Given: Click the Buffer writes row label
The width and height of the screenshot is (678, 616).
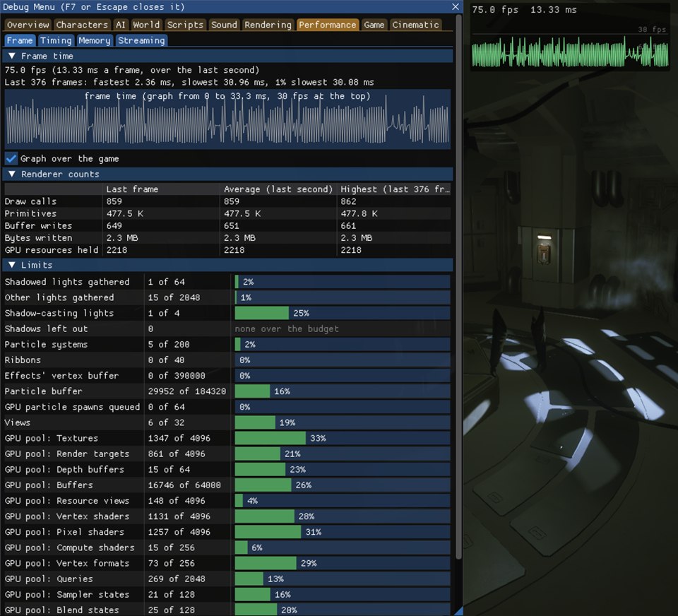Looking at the screenshot, I should (x=38, y=225).
